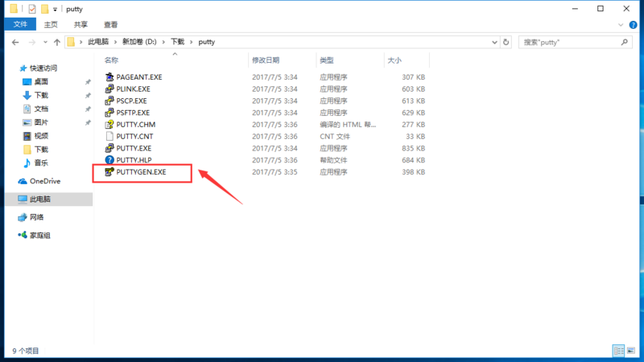Screen dimensions: 644x362
Task: Click the 帮助文件 type cell
Action: point(333,160)
